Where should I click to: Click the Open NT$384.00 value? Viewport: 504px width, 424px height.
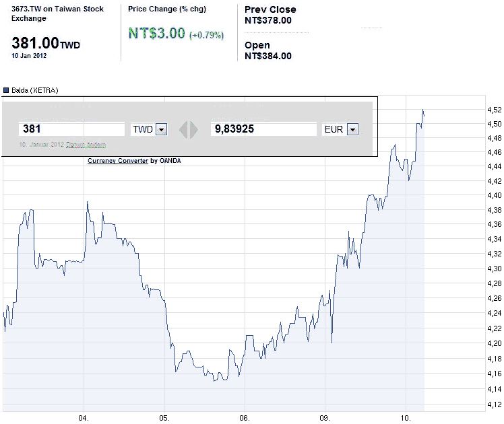(x=268, y=56)
